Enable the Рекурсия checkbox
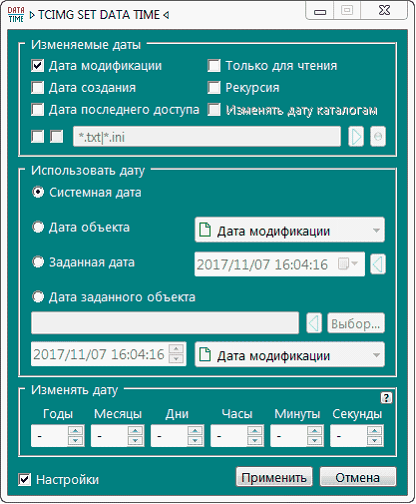This screenshot has width=416, height=504. tap(214, 88)
